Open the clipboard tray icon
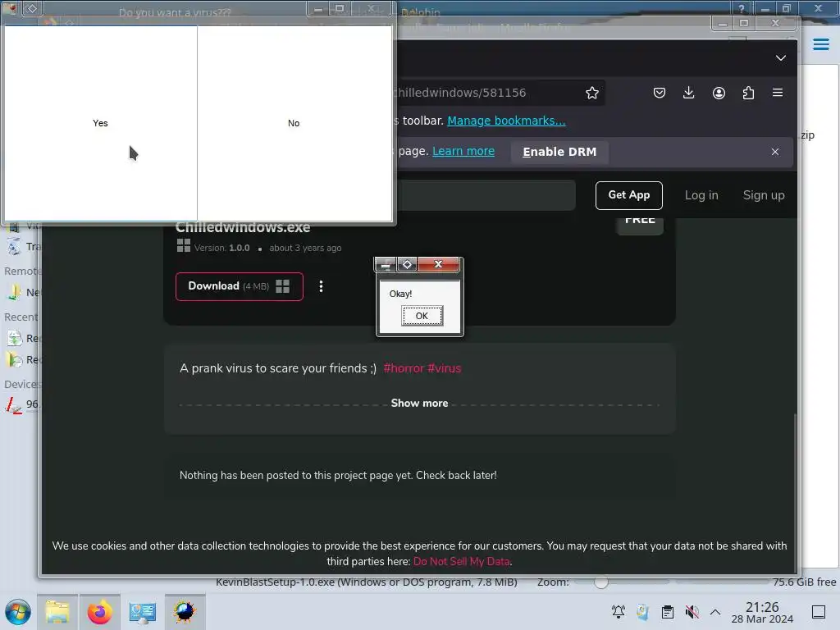840x630 pixels. (668, 611)
